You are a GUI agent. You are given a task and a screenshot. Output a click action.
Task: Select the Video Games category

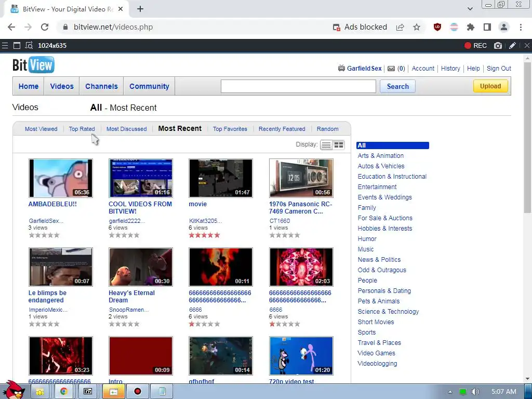376,353
